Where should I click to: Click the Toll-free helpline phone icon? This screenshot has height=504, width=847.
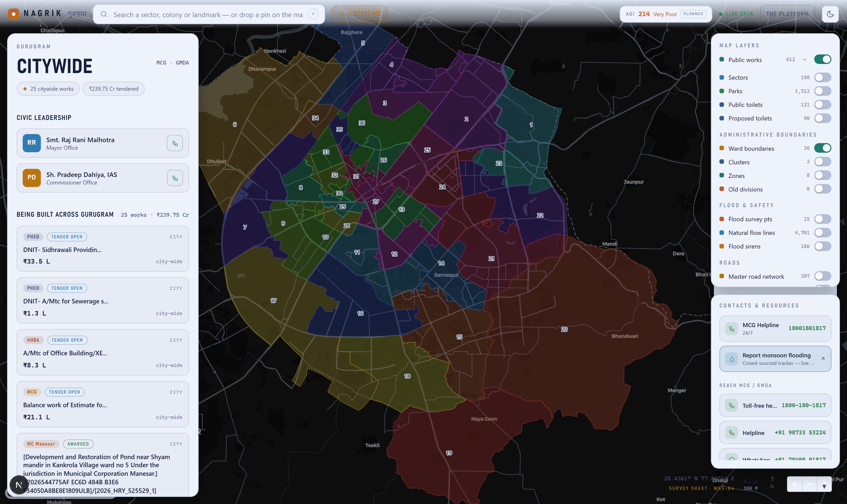click(x=732, y=405)
